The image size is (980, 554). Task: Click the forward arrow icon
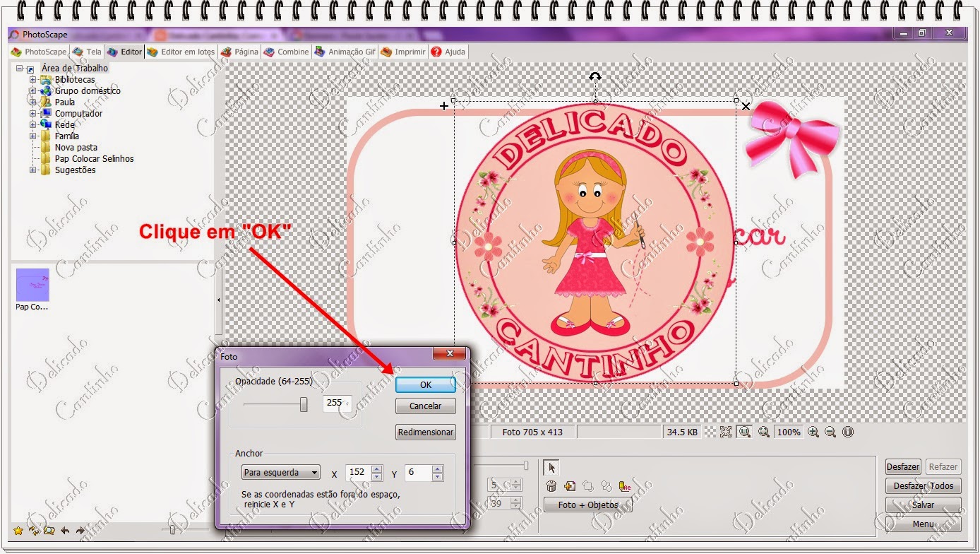coord(80,531)
